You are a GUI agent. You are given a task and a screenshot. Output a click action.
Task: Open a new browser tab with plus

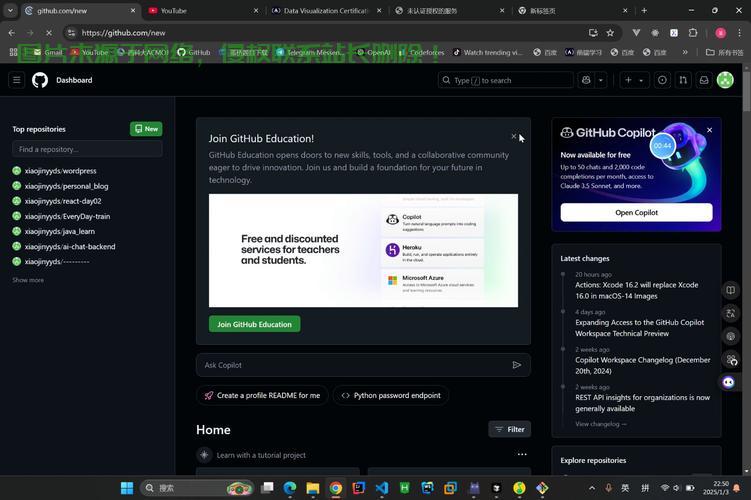click(x=644, y=11)
